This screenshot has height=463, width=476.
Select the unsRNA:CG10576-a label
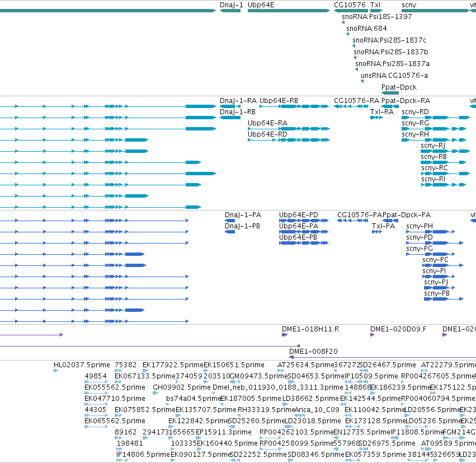pos(394,76)
